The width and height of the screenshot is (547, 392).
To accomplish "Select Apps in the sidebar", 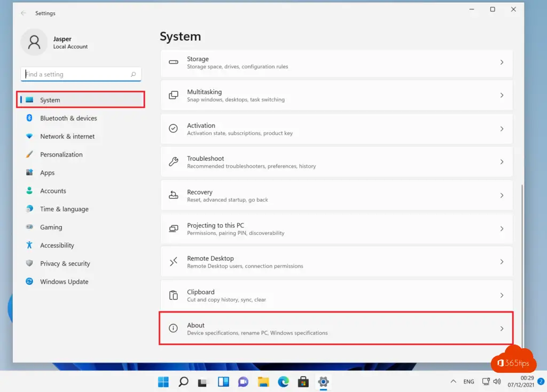I will 48,173.
